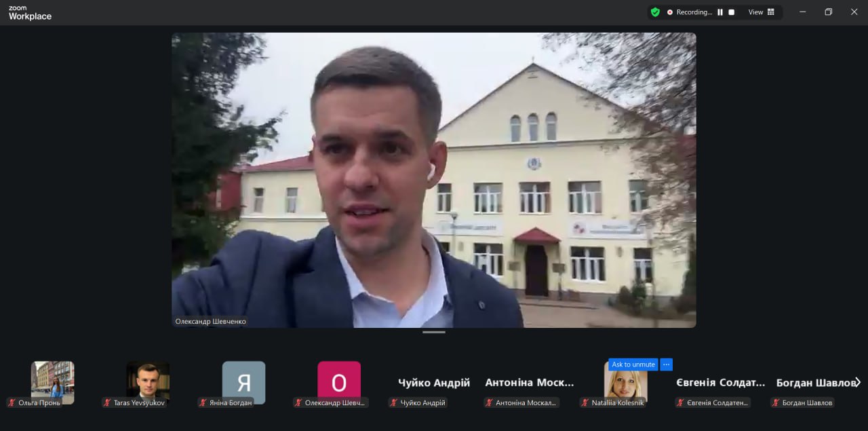Viewport: 868px width, 431px height.
Task: Open more options for Nataliia Kolesnik
Action: pyautogui.click(x=666, y=364)
